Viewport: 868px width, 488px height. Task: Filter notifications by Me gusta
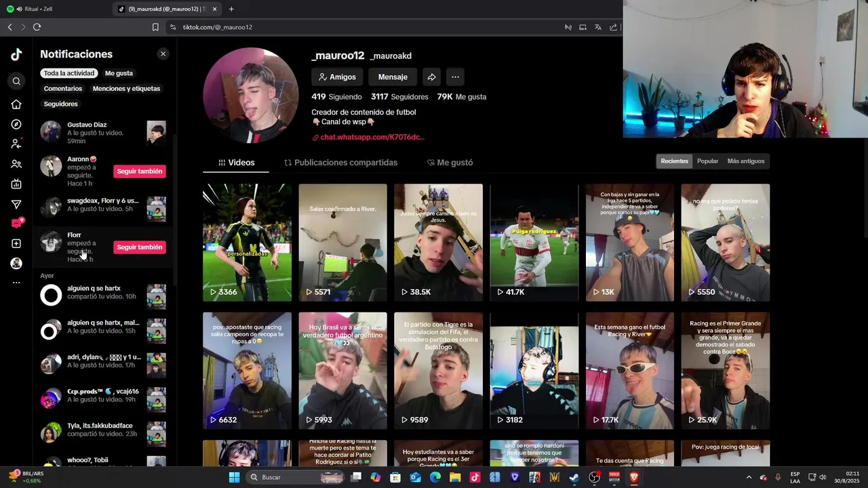point(119,73)
